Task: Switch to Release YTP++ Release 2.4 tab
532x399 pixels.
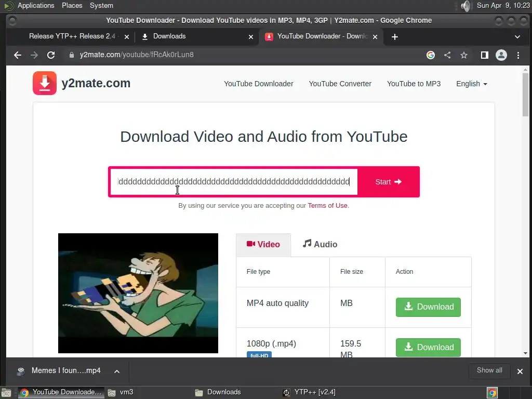Action: [72, 36]
